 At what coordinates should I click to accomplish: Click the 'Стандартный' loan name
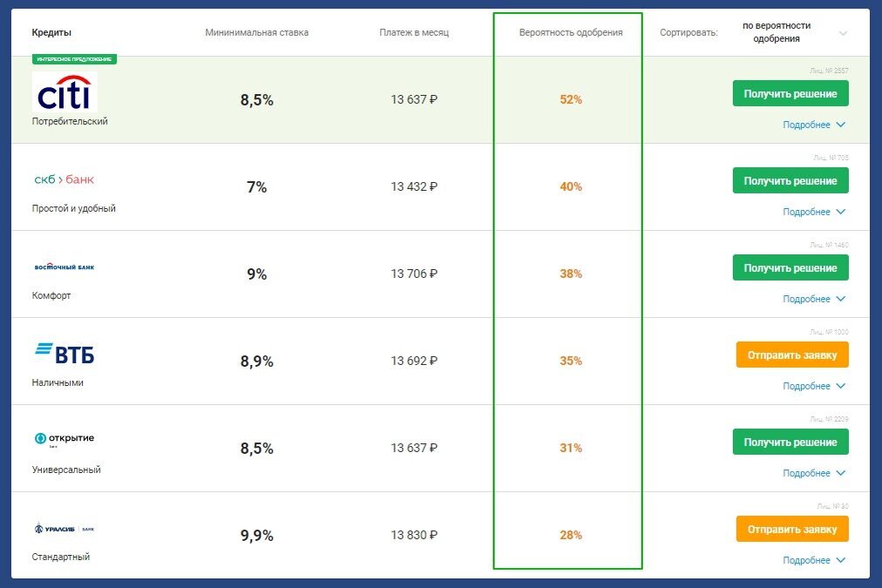pyautogui.click(x=61, y=558)
